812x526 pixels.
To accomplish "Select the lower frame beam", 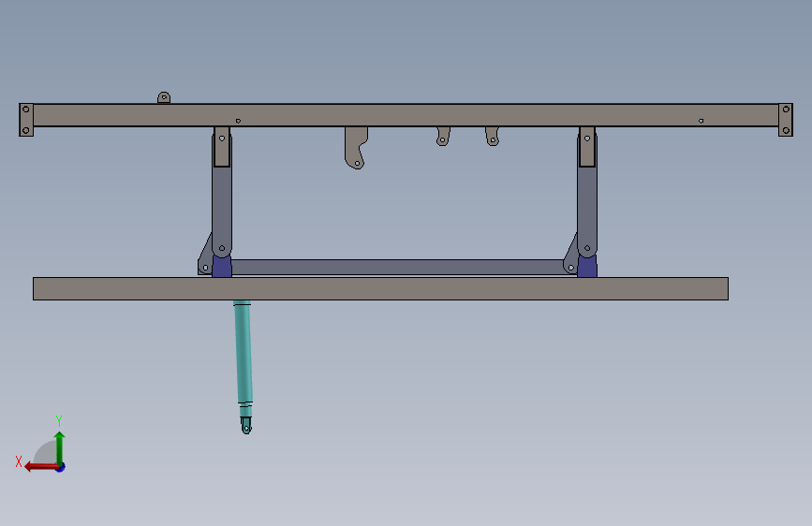I will (380, 289).
